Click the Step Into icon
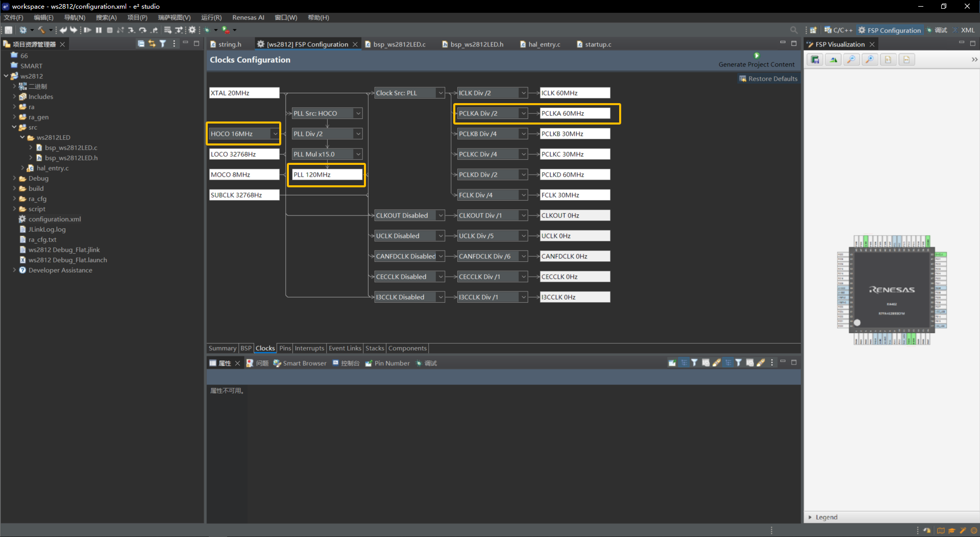This screenshot has width=980, height=537. (x=132, y=30)
